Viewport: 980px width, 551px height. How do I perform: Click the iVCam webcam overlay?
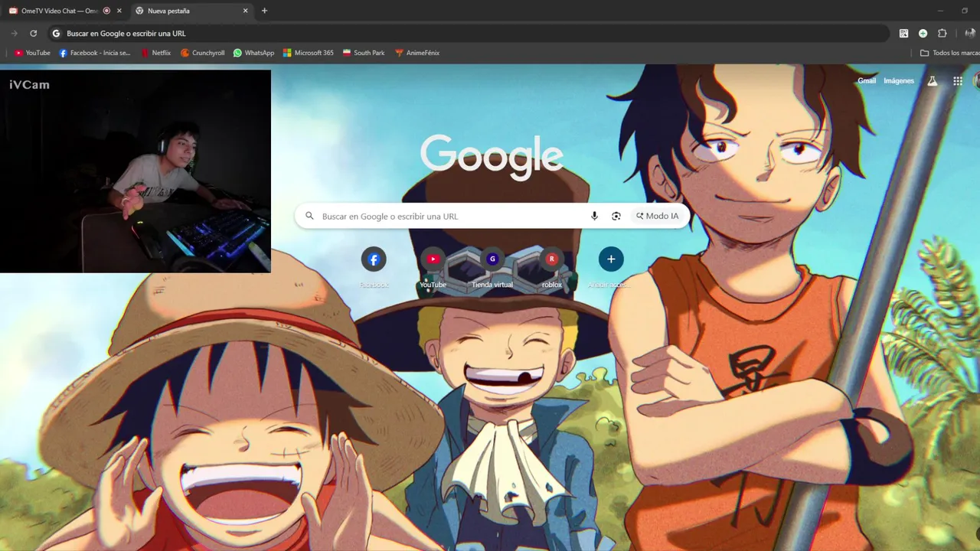[136, 171]
